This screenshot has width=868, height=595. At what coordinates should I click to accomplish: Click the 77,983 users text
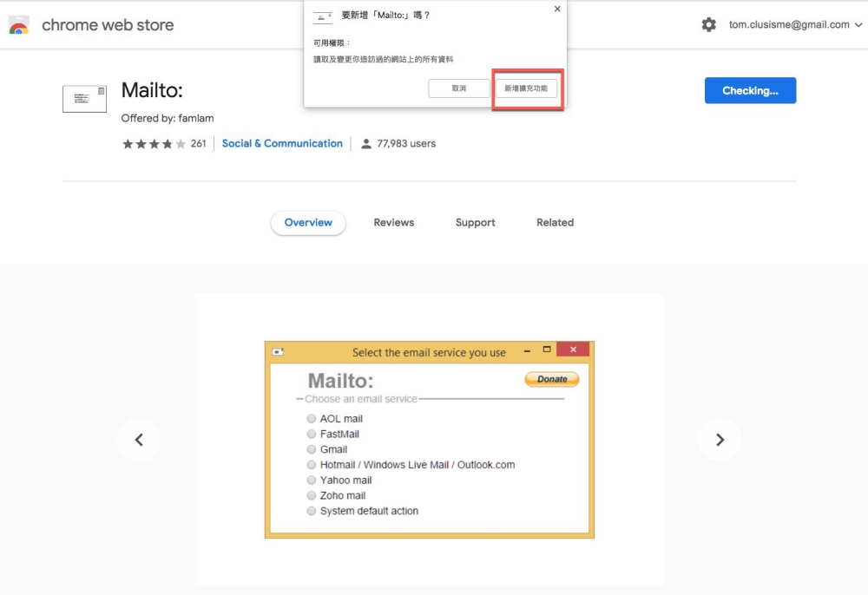406,144
